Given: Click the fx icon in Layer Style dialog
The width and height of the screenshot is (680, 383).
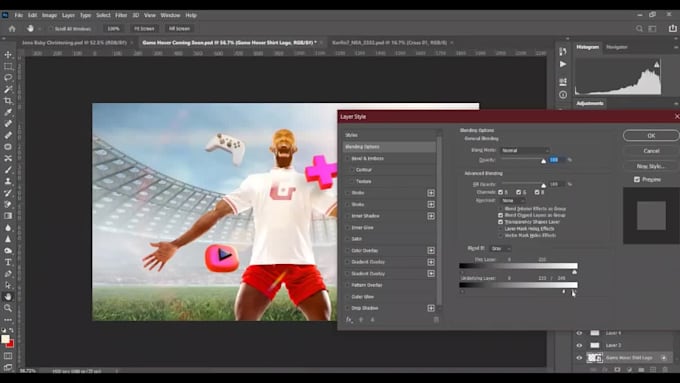Looking at the screenshot, I should (x=349, y=320).
